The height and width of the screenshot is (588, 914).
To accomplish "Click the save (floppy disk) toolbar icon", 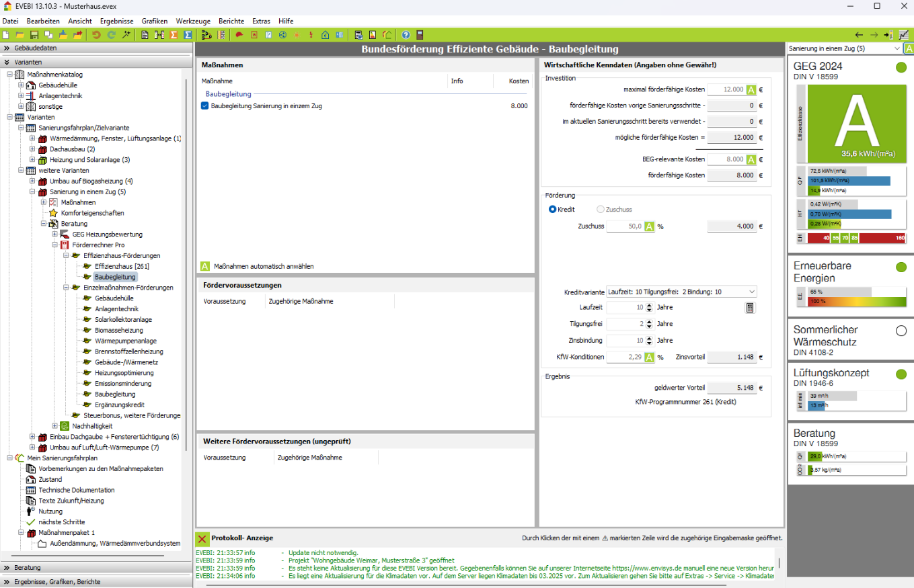I will click(x=34, y=35).
